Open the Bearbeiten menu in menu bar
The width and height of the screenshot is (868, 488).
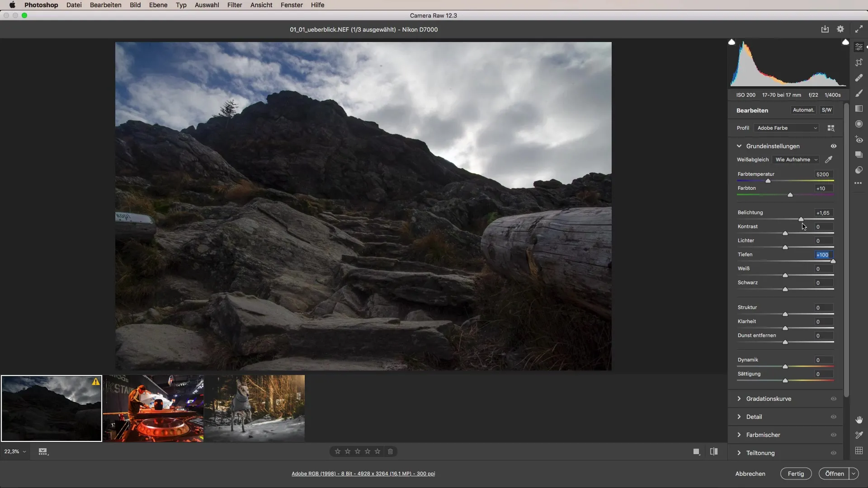[105, 5]
